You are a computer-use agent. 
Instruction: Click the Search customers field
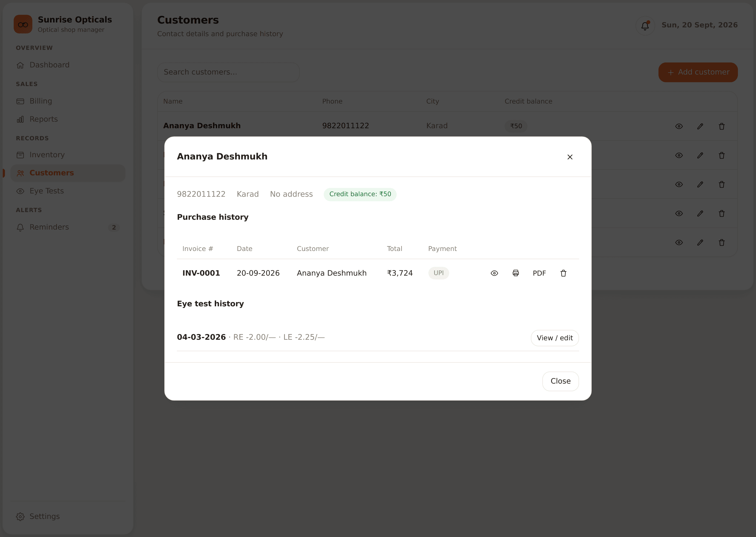[x=228, y=72]
